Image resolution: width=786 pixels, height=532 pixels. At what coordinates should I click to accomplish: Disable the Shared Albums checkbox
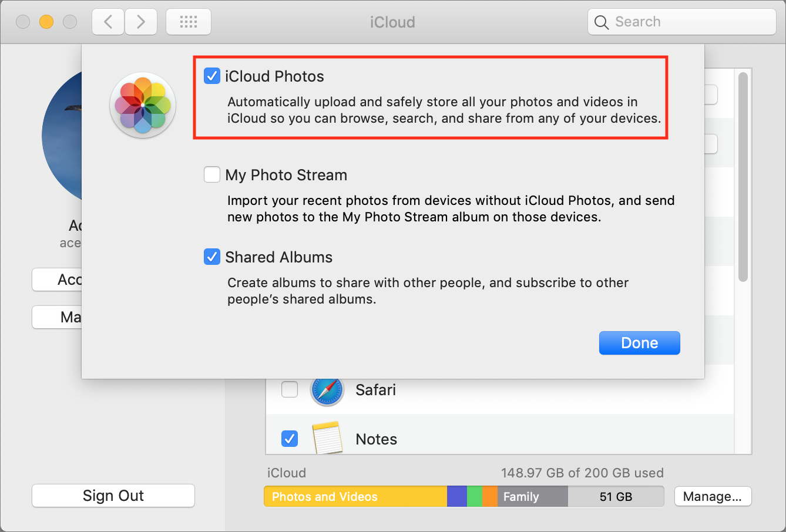click(211, 257)
